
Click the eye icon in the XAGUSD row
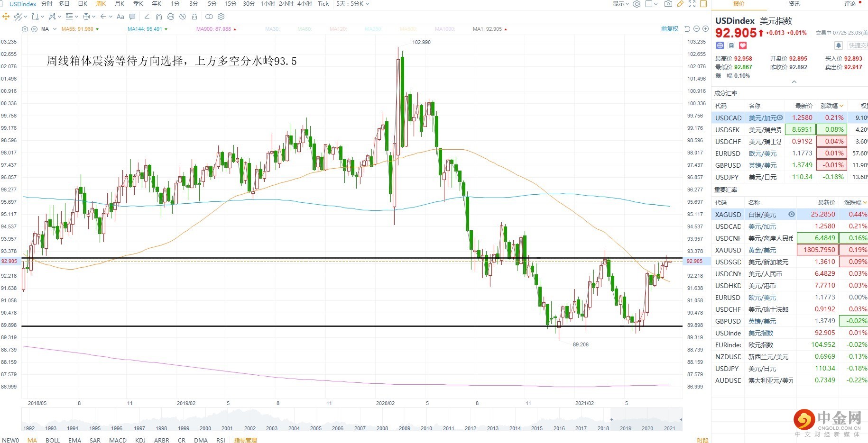(x=792, y=214)
